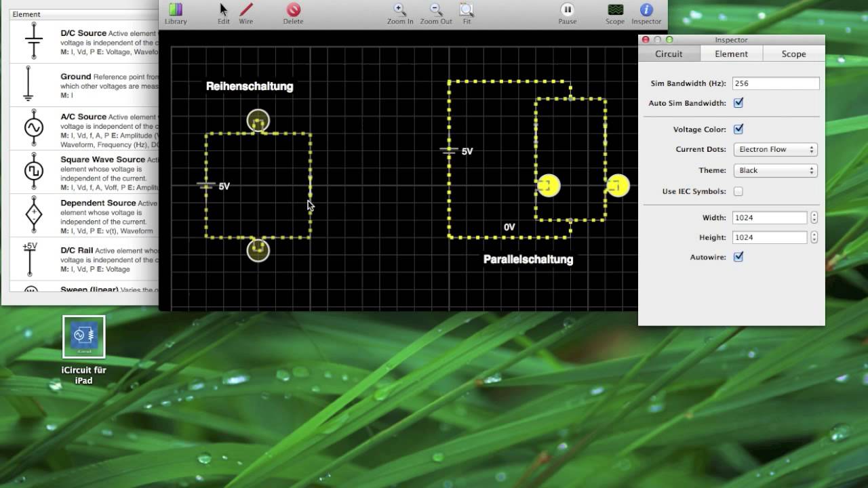Select the Sweep (linear) element row
The height and width of the screenshot is (488, 868).
[x=84, y=289]
